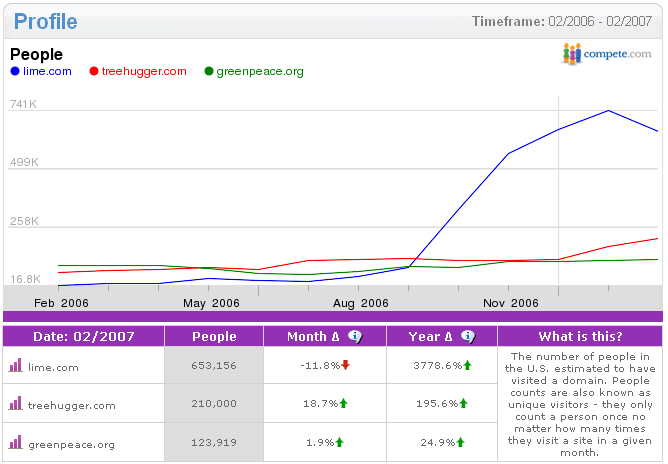Image resolution: width=668 pixels, height=464 pixels.
Task: Click the bar chart icon beside treehugger.com
Action: [x=15, y=403]
